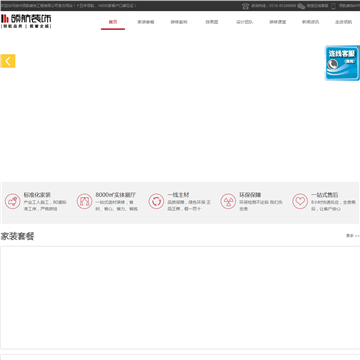Click the telephone hotline icon in top bar
This screenshot has height=360, width=360.
coord(246,6)
